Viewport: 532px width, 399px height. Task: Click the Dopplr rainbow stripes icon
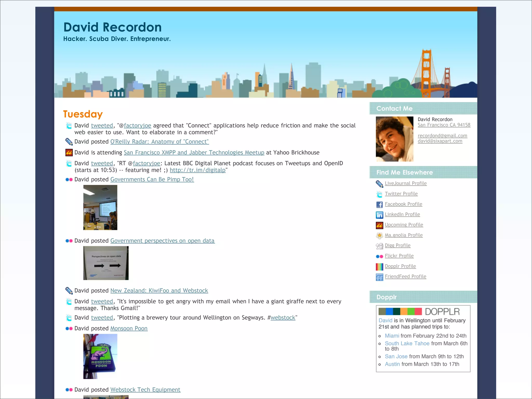379,267
